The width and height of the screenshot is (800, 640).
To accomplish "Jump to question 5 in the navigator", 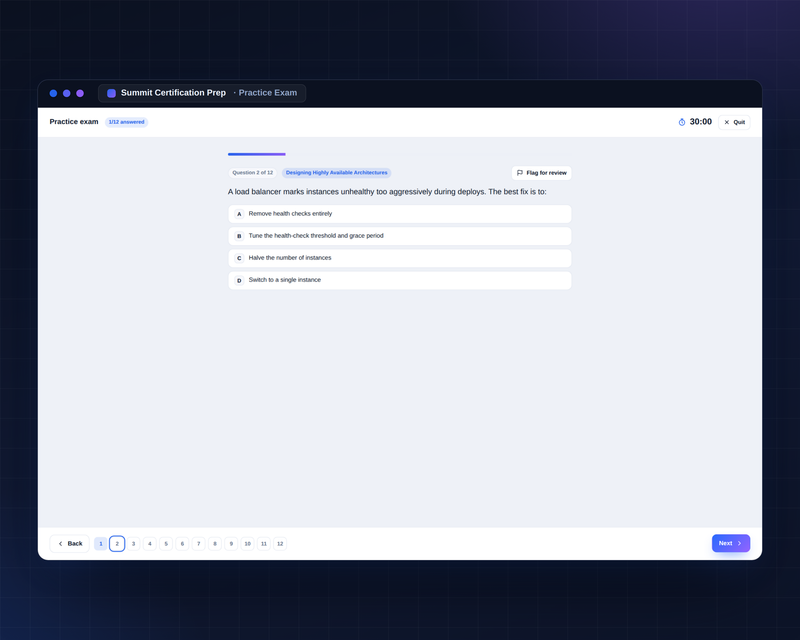I will point(166,544).
